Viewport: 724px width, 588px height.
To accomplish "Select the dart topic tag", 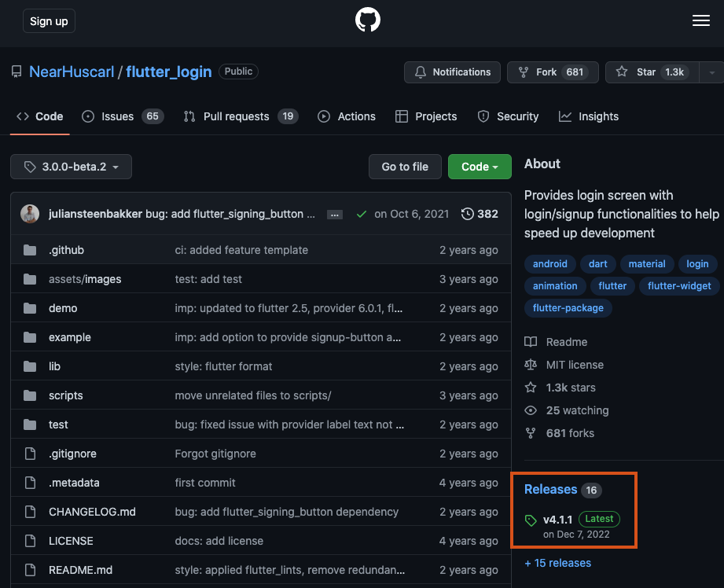I will pyautogui.click(x=598, y=264).
